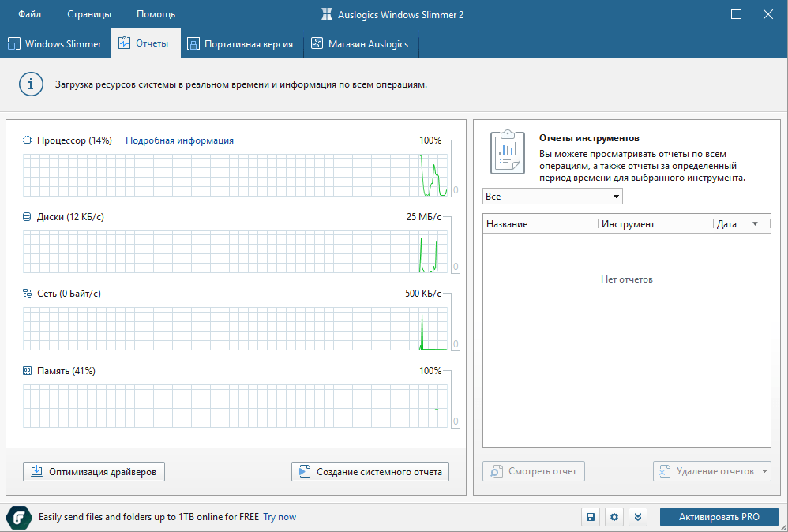Click the processor usage graph

(x=235, y=175)
